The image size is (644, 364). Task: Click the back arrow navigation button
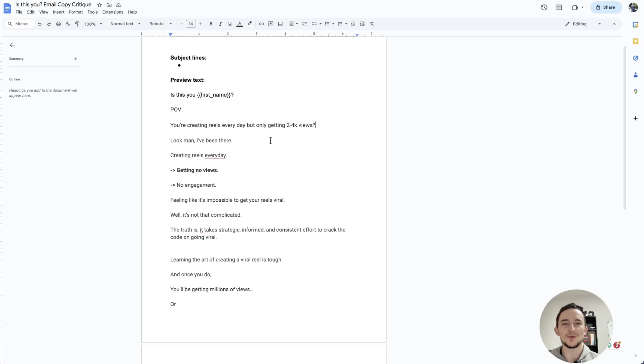[x=12, y=45]
